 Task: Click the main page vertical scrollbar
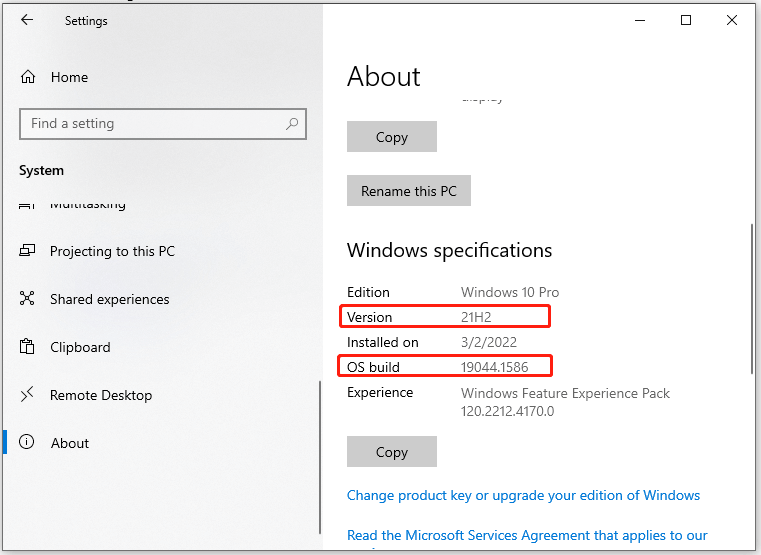[x=752, y=298]
